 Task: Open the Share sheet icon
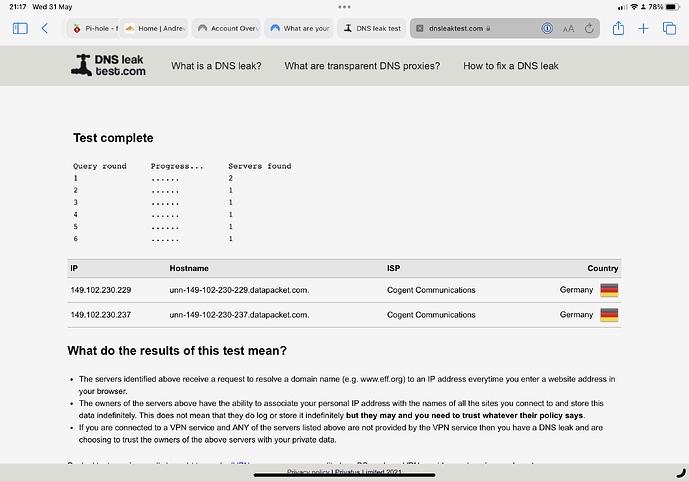pos(618,29)
